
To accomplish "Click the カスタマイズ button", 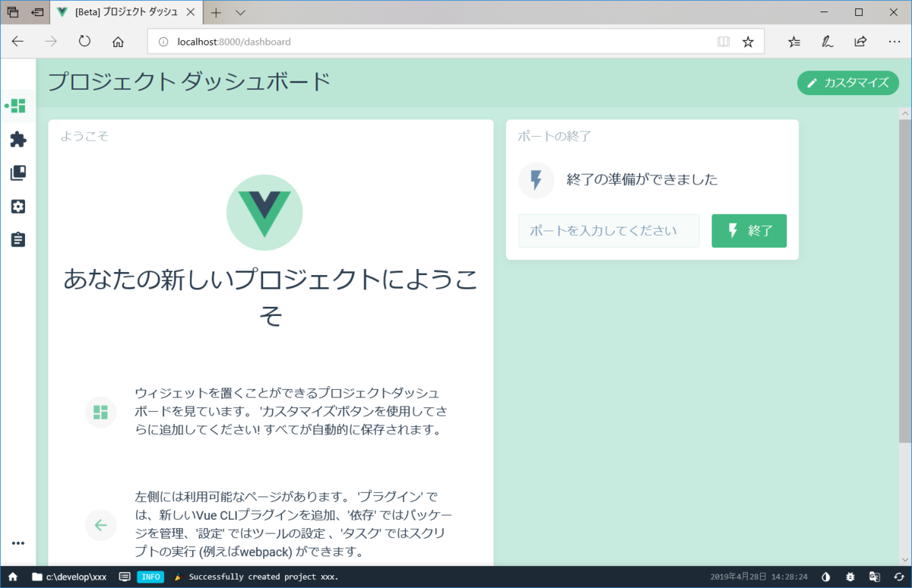I will [847, 83].
